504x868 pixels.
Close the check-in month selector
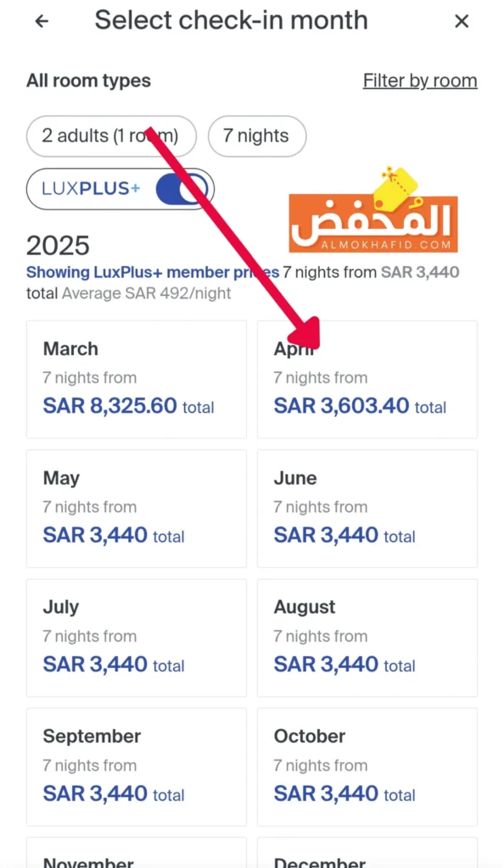coord(462,21)
